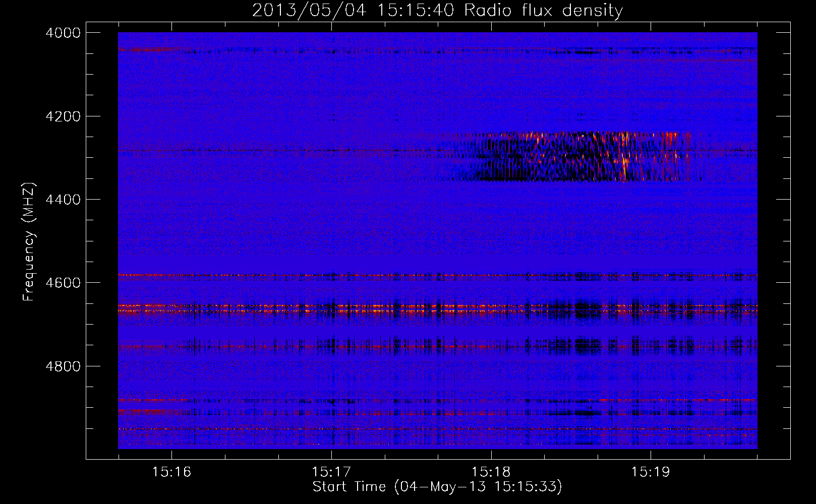Screen dimensions: 816x504
Task: Click the plot title '2013/05/04 15:15:40 Radio flux density'
Action: click(438, 10)
